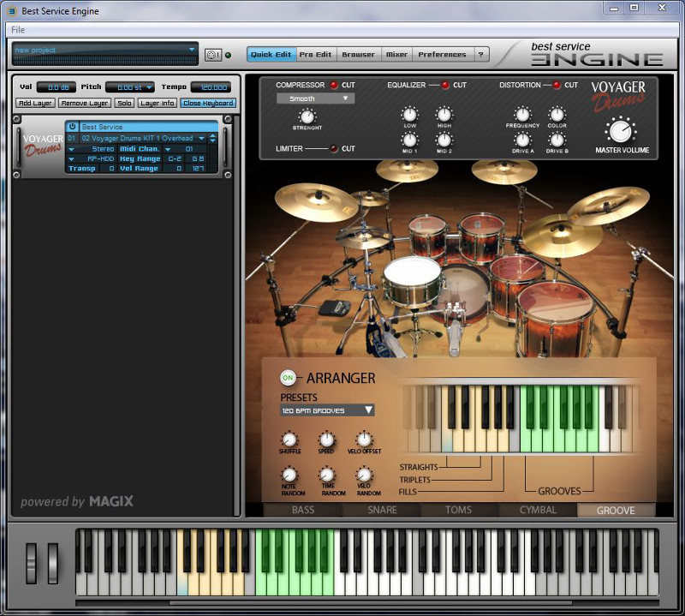Click the up arrow of the layer preset stepper
The width and height of the screenshot is (685, 616).
tap(212, 135)
